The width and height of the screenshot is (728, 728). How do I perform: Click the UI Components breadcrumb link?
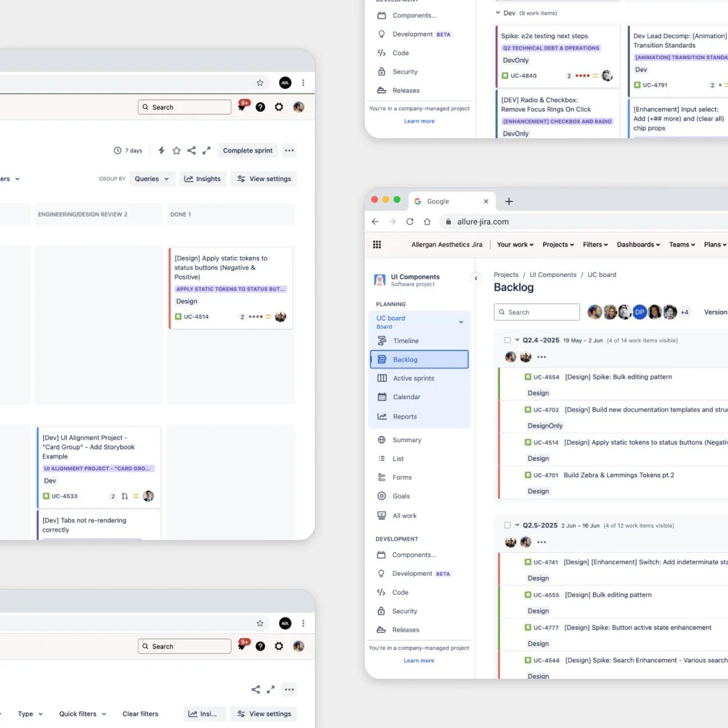tap(553, 275)
